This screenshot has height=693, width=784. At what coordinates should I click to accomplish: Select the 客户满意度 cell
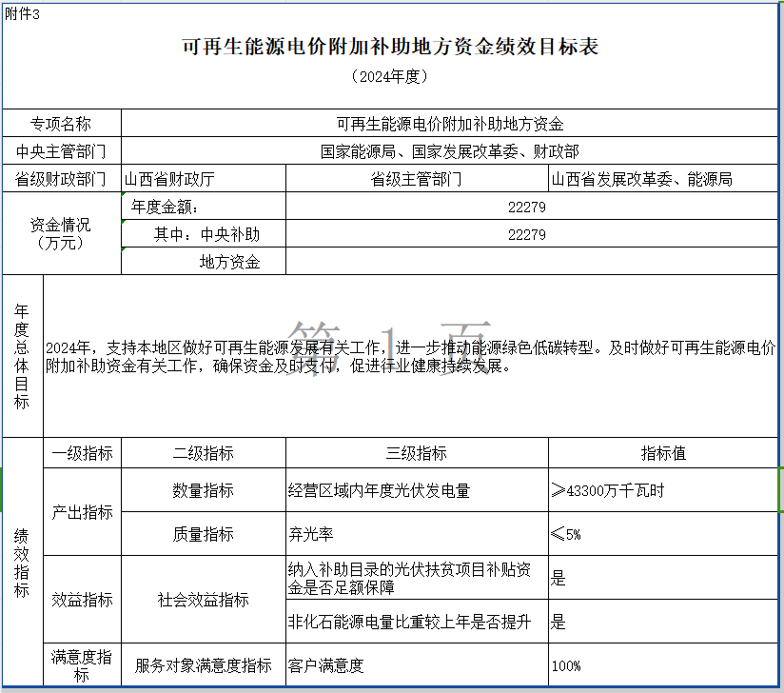click(x=417, y=665)
